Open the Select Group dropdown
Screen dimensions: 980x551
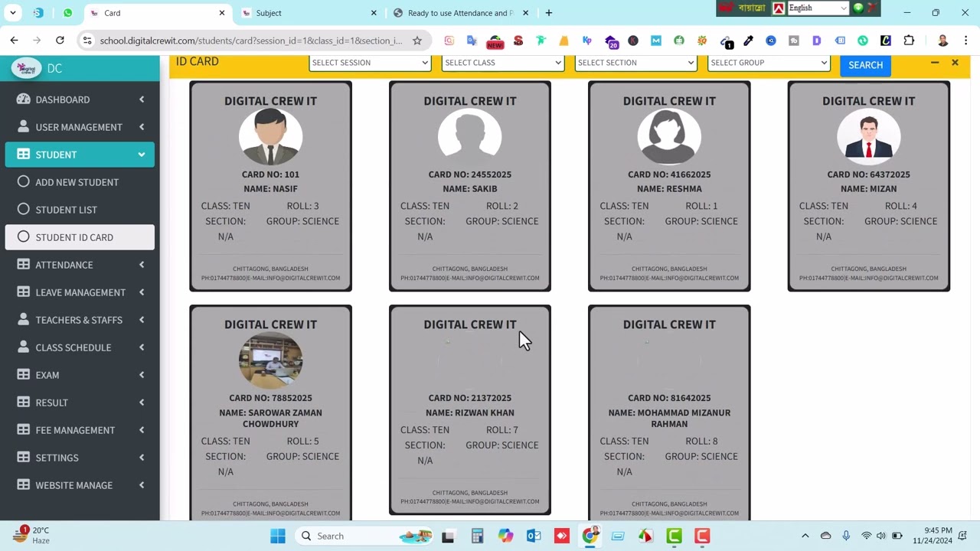(769, 63)
